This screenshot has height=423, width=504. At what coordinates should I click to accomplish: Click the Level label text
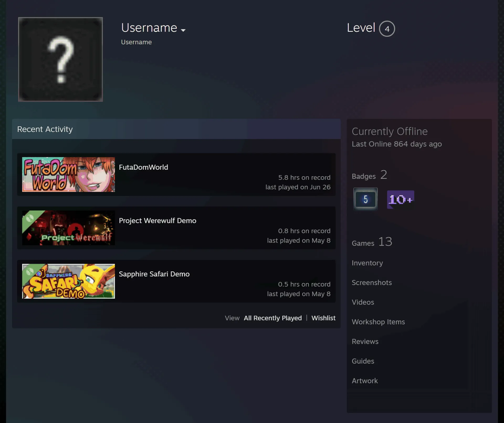pyautogui.click(x=361, y=28)
